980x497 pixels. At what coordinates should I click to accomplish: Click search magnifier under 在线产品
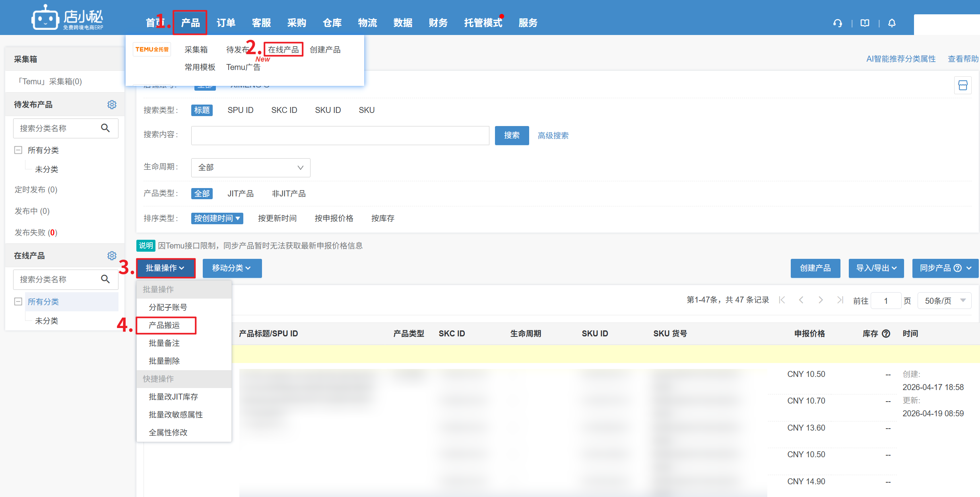pyautogui.click(x=105, y=279)
